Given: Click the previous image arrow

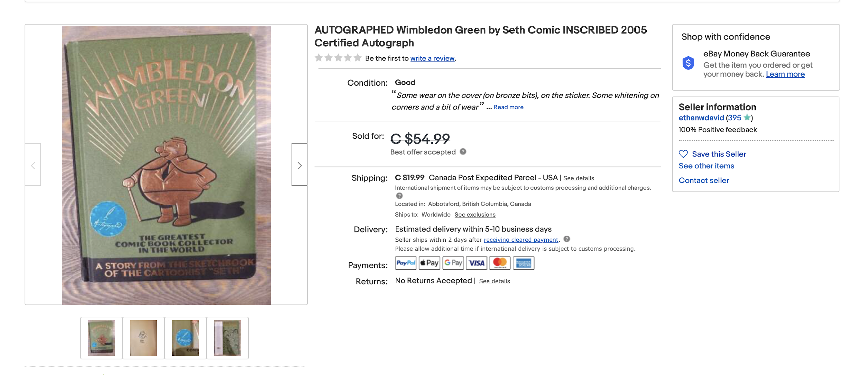Looking at the screenshot, I should pos(33,165).
